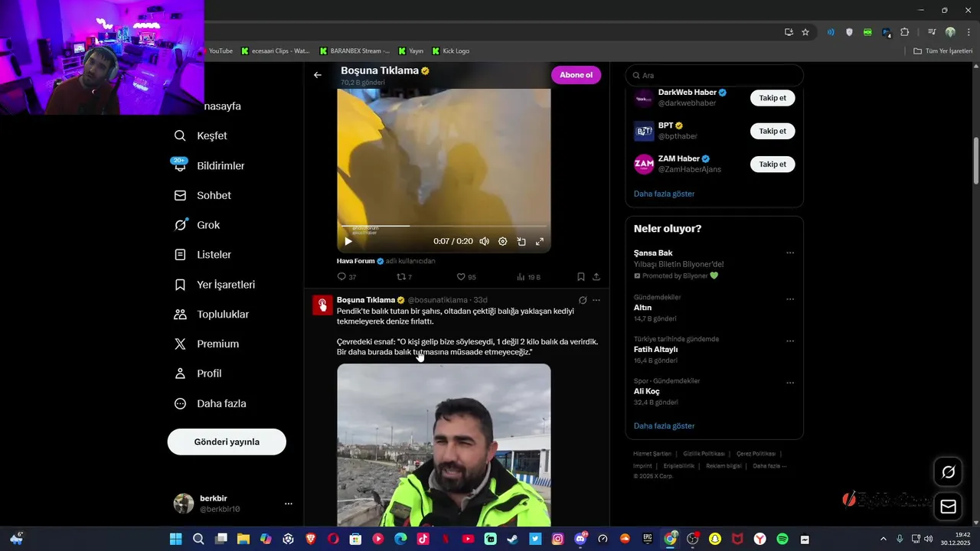Click the Gönderi yayınla button
Viewport: 980px width, 551px height.
pyautogui.click(x=227, y=442)
